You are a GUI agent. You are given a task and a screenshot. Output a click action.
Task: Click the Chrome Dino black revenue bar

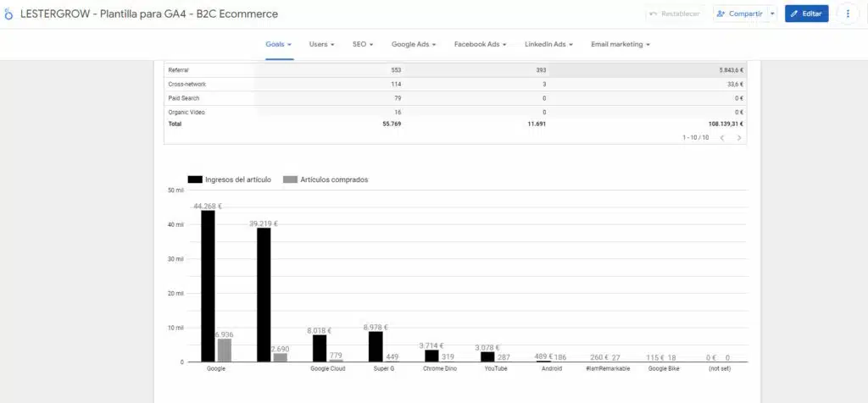[431, 356]
